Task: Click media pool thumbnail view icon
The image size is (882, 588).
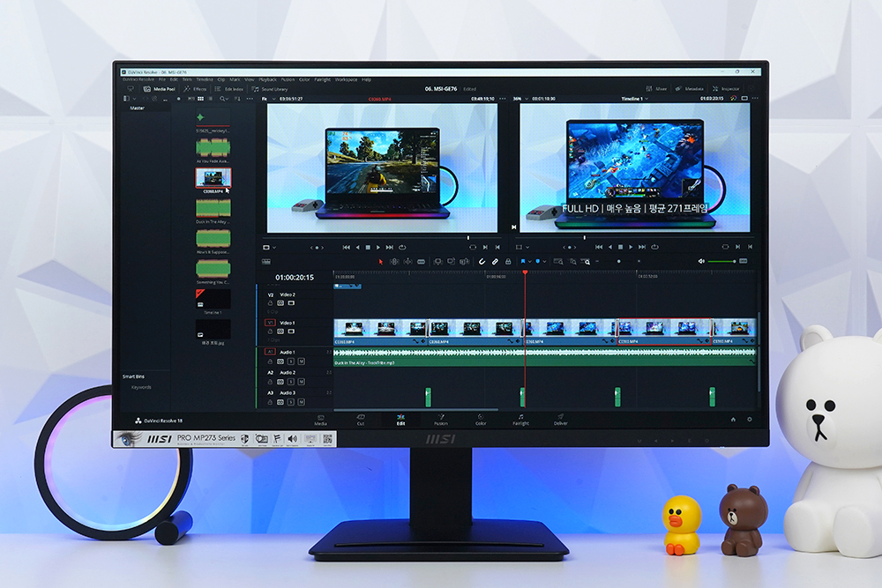Action: (200, 99)
